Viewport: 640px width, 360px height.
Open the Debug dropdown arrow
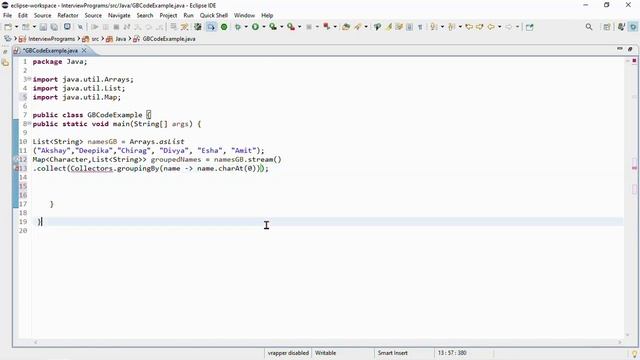point(246,27)
